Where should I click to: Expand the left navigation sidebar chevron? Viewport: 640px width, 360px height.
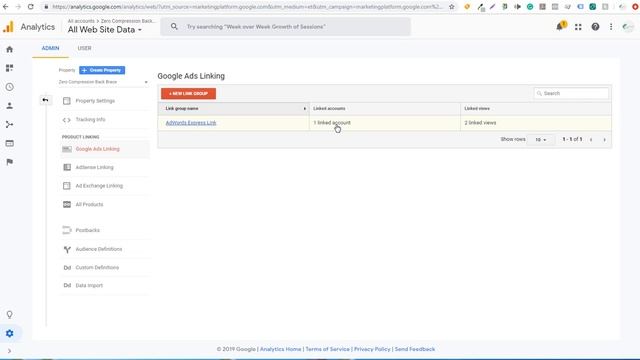pyautogui.click(x=9, y=351)
